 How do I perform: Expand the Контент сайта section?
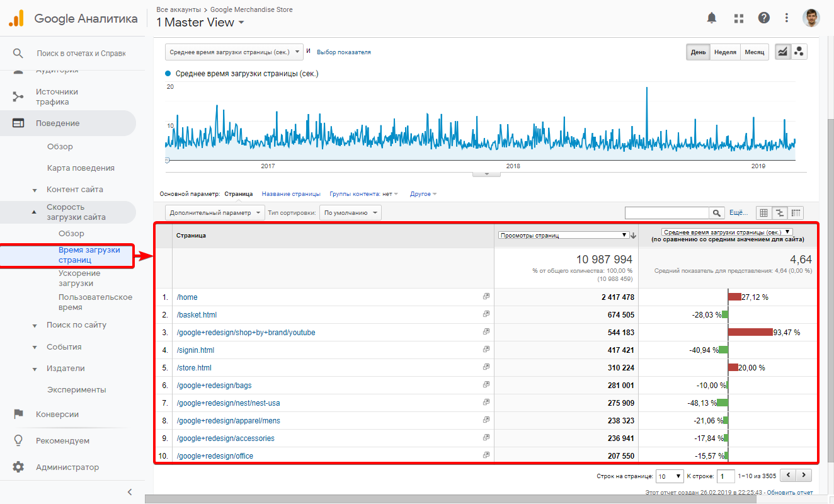(74, 190)
